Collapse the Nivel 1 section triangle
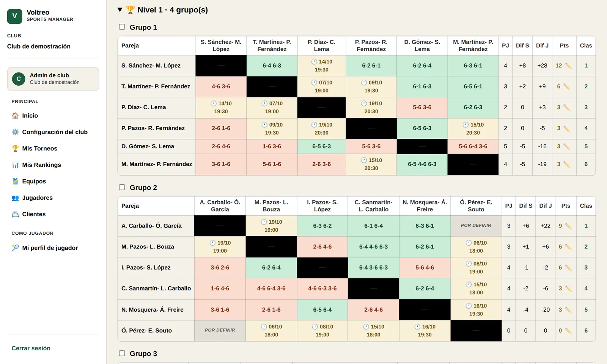This screenshot has height=364, width=607. pos(120,10)
